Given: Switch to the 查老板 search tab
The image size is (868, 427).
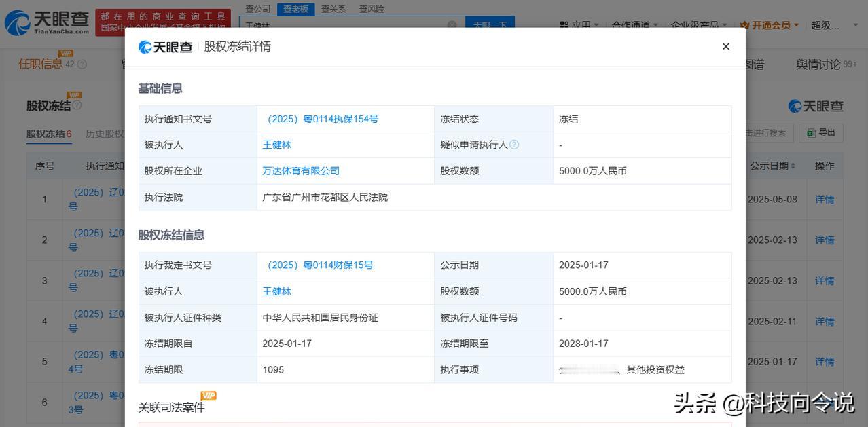Looking at the screenshot, I should point(295,9).
